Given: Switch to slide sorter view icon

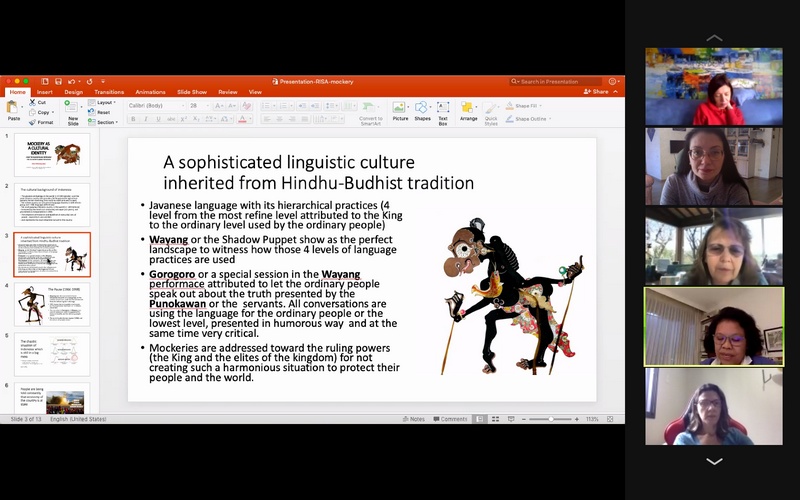Looking at the screenshot, I should tap(494, 419).
